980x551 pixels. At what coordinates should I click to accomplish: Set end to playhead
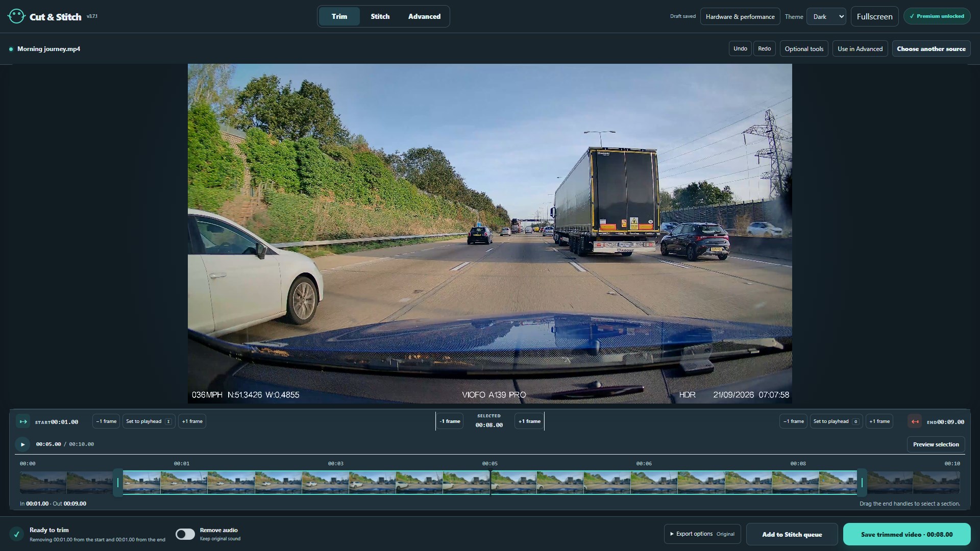pos(836,421)
